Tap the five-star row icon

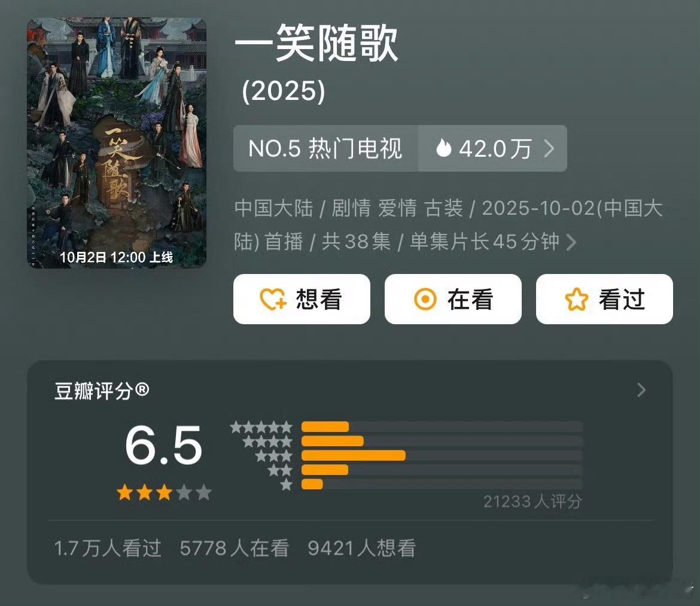click(261, 427)
